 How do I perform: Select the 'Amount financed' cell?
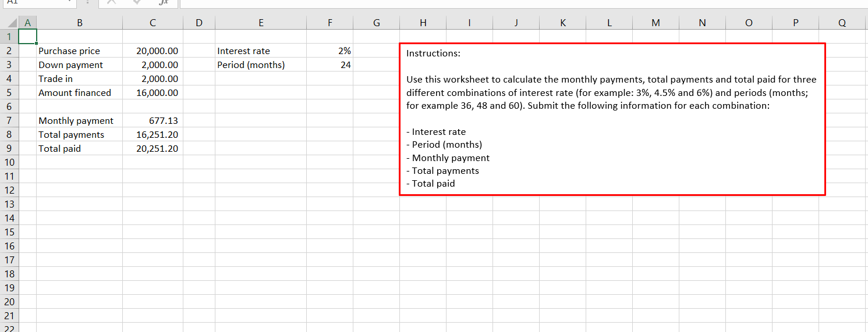[80, 92]
